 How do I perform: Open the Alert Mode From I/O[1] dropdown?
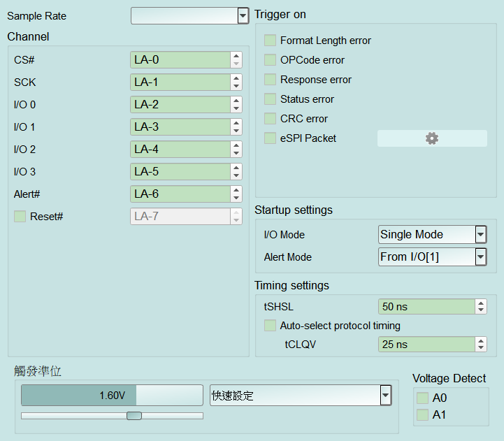tap(432, 256)
